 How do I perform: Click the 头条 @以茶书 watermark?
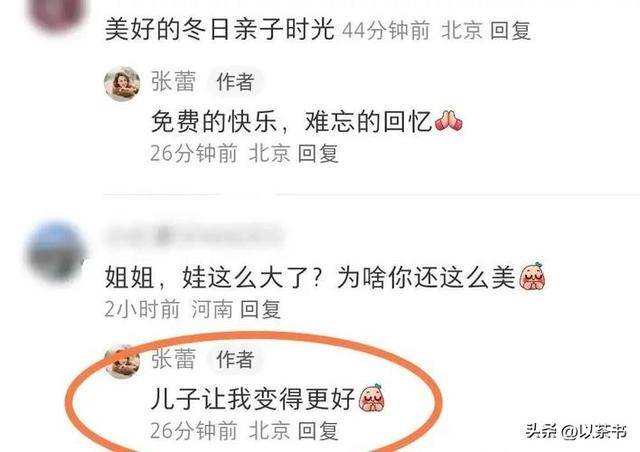pyautogui.click(x=576, y=431)
